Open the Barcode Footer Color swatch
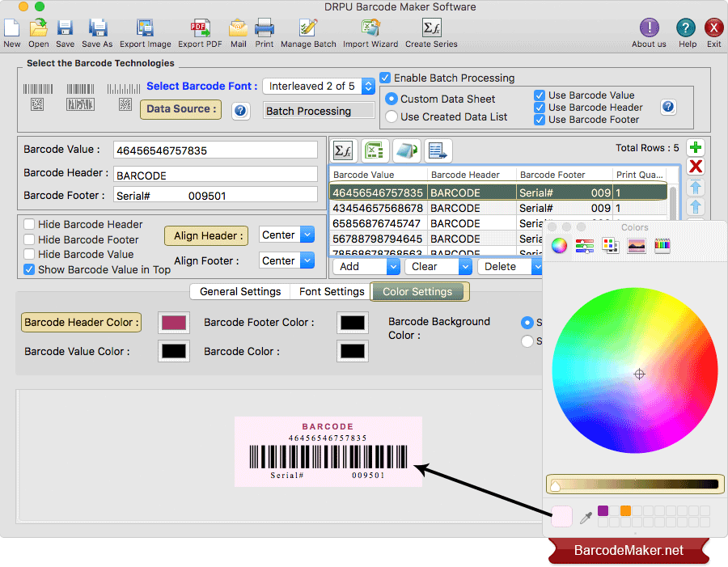This screenshot has height=567, width=728. coord(353,323)
